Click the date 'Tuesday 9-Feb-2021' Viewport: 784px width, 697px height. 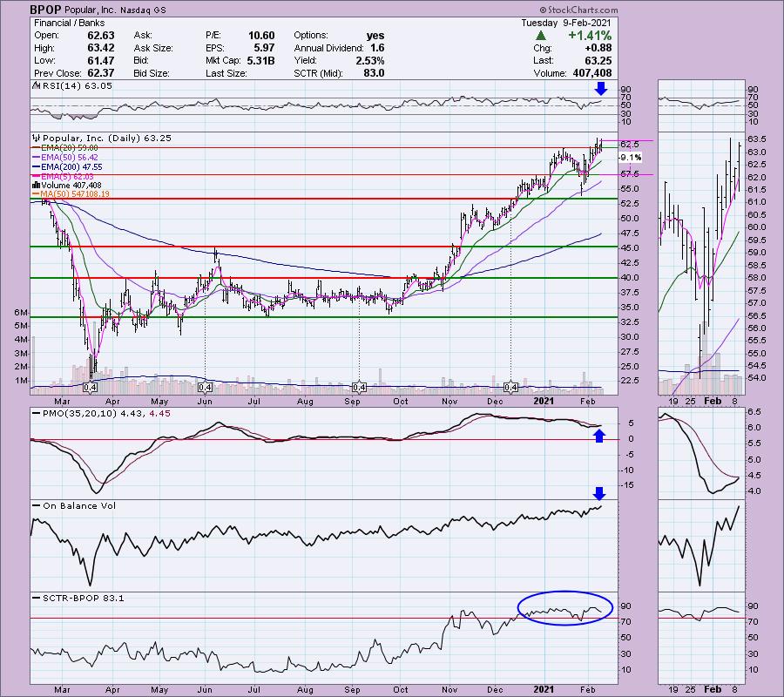tap(565, 23)
